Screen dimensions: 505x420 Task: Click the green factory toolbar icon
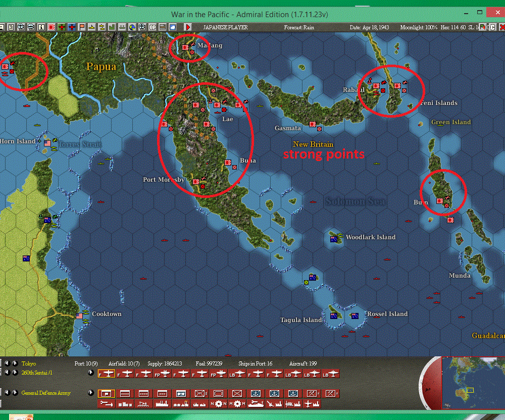point(112,27)
